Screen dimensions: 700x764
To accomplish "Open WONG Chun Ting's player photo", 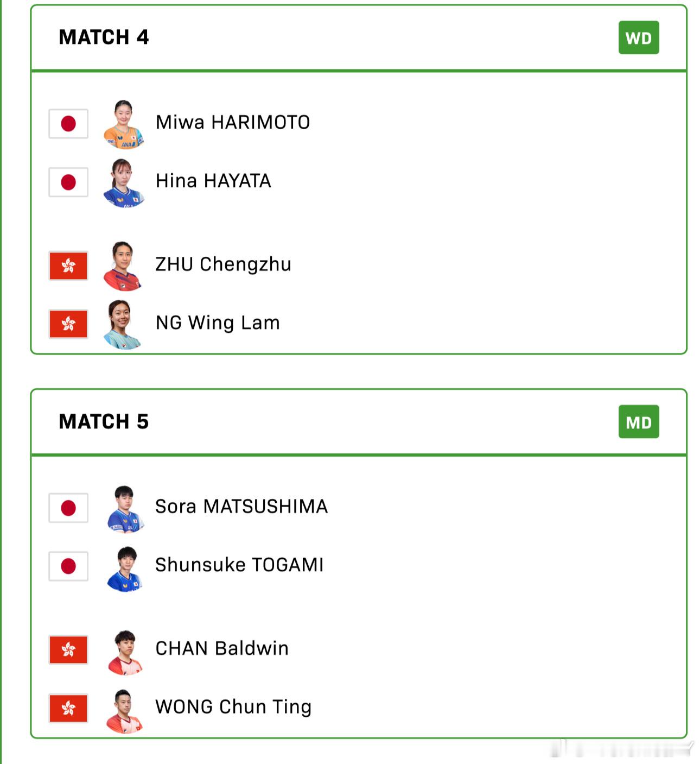I will coord(125,710).
